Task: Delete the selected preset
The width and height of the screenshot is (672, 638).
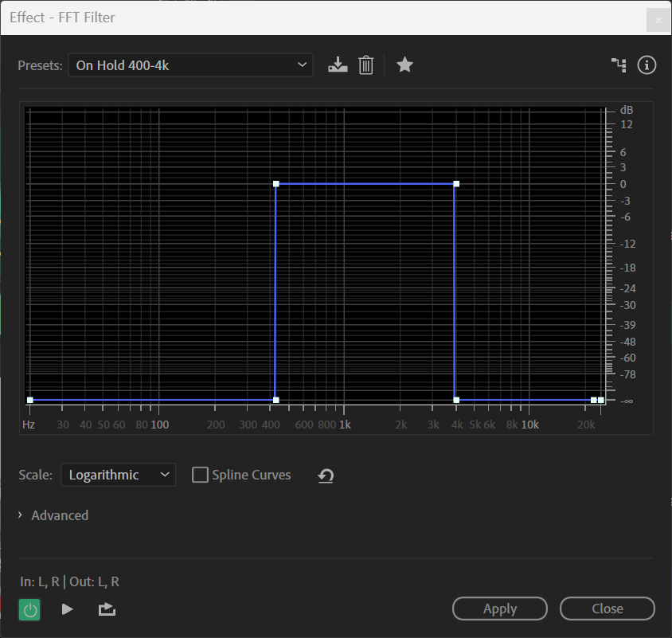Action: click(x=365, y=65)
